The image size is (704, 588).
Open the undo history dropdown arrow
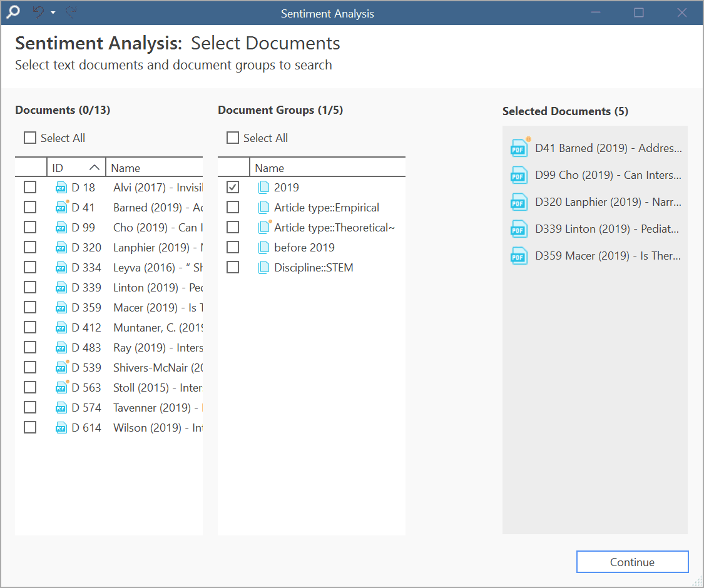53,13
